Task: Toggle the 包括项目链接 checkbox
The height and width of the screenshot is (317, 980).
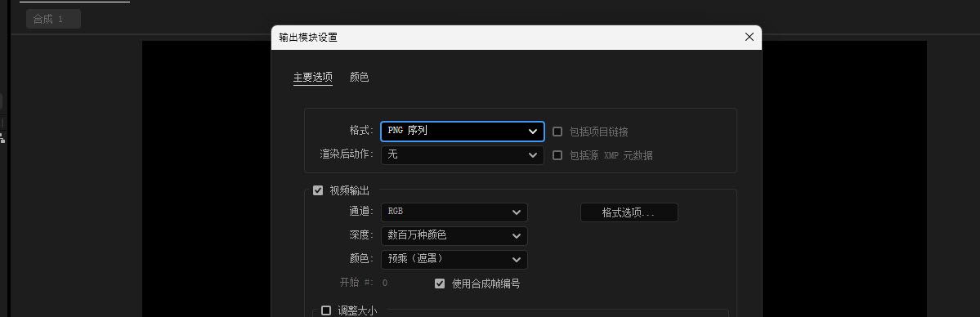Action: coord(557,132)
